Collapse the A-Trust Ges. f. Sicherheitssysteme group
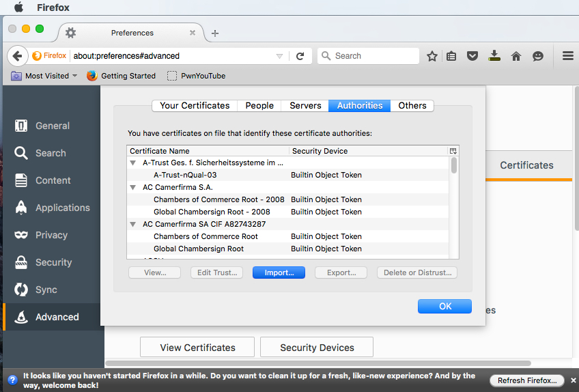The height and width of the screenshot is (392, 579). pyautogui.click(x=133, y=163)
